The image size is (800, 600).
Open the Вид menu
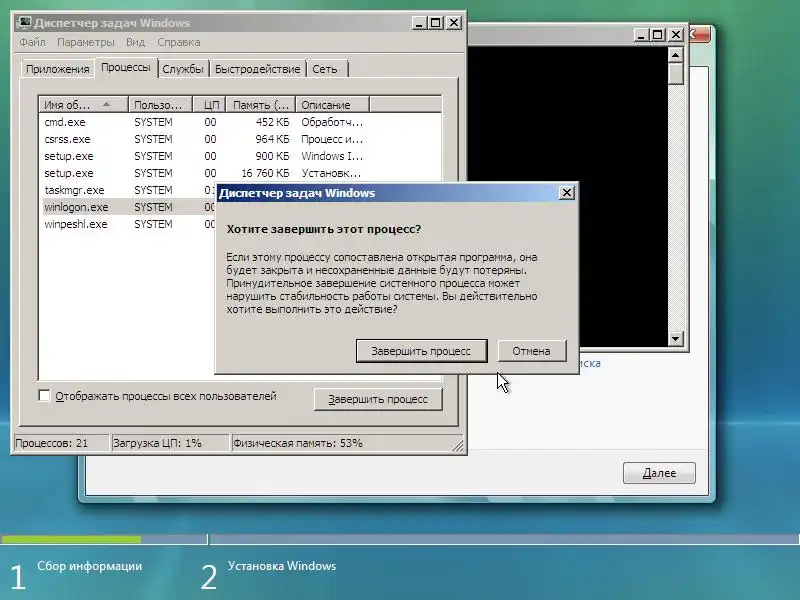[136, 42]
